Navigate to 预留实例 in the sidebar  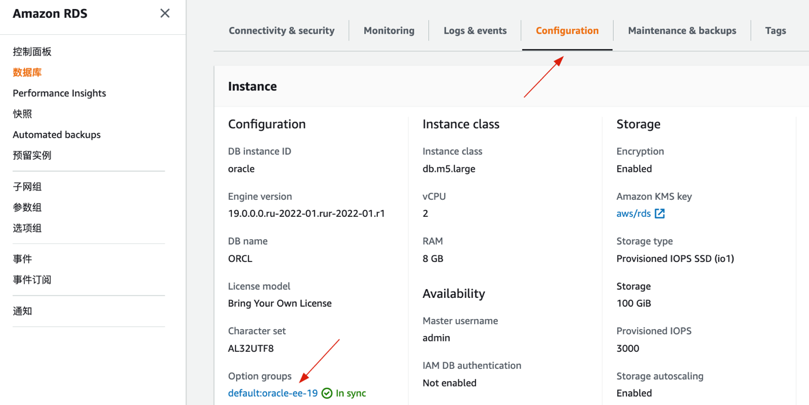click(32, 156)
